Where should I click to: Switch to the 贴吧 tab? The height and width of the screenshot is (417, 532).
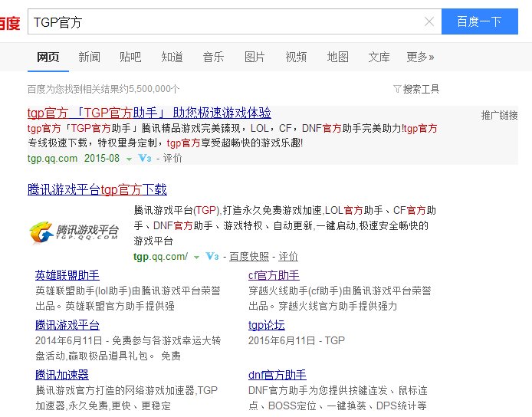point(130,57)
